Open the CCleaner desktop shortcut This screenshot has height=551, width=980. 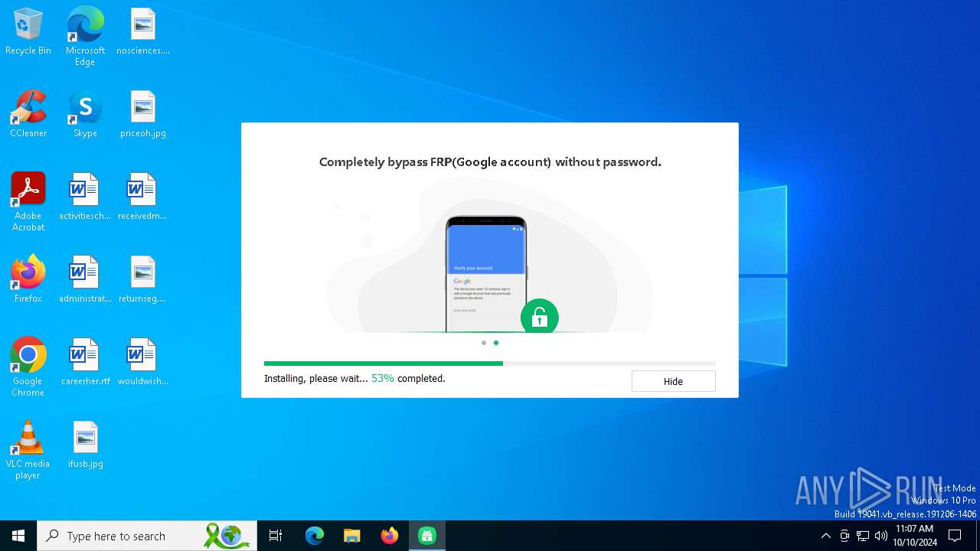tap(28, 114)
